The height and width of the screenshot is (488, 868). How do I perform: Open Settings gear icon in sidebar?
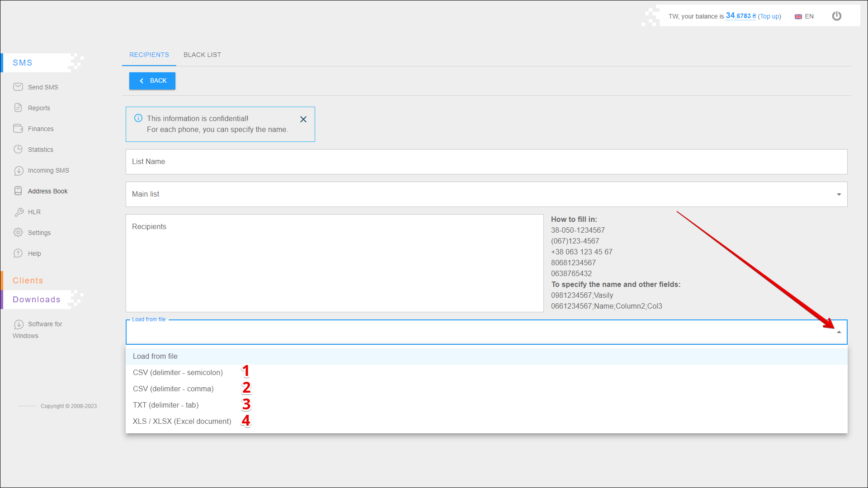tap(18, 232)
